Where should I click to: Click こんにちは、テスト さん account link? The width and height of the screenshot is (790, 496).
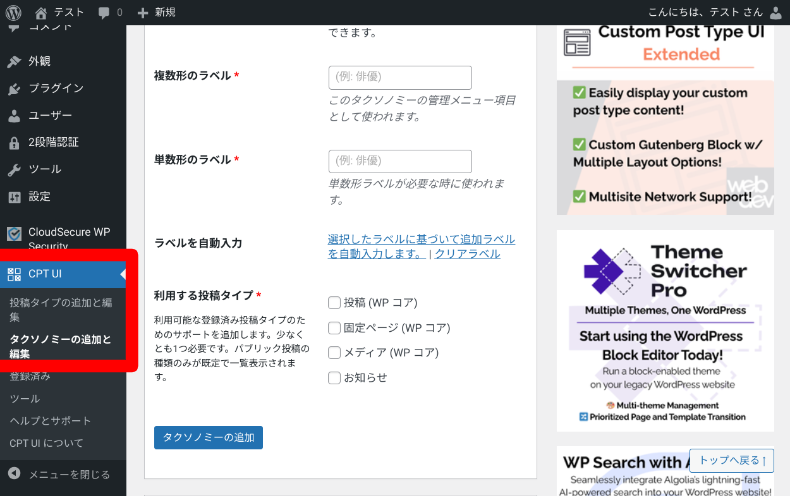[x=705, y=13]
